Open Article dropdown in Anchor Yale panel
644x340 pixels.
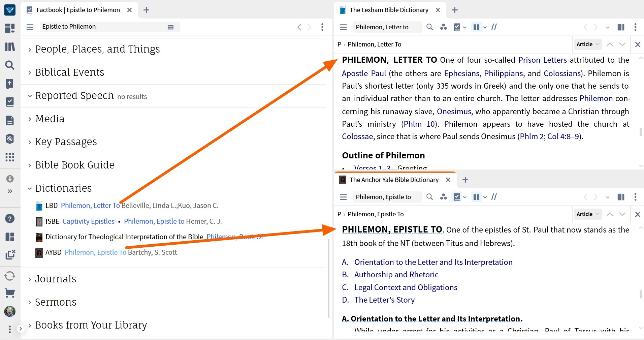click(588, 214)
